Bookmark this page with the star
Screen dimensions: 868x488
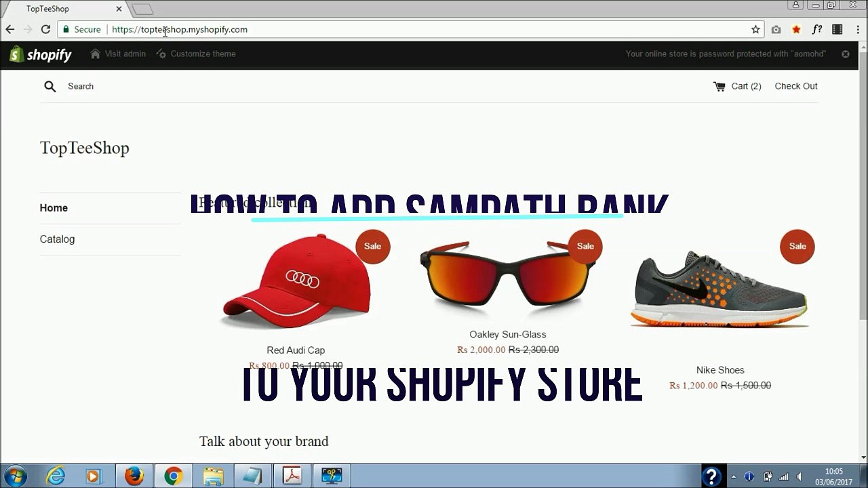click(755, 29)
